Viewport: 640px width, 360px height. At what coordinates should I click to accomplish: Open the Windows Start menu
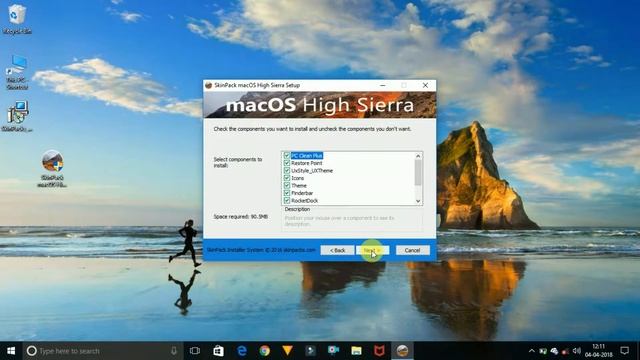(11, 351)
